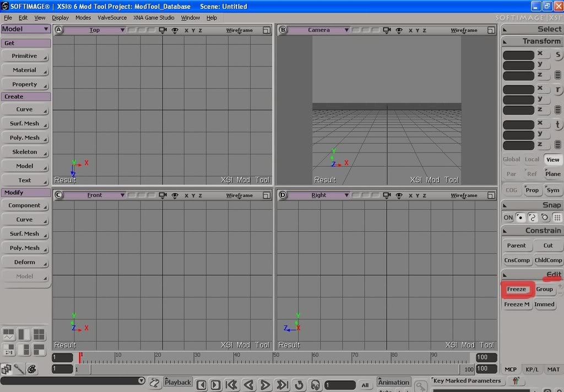Click the Camera viewport's camera icon
Image resolution: width=564 pixels, height=392 pixels.
click(x=387, y=30)
